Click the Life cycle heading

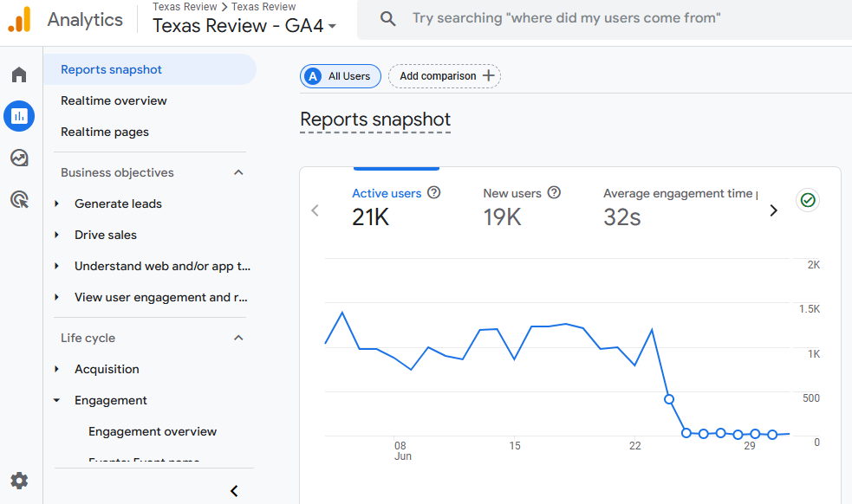pos(88,338)
